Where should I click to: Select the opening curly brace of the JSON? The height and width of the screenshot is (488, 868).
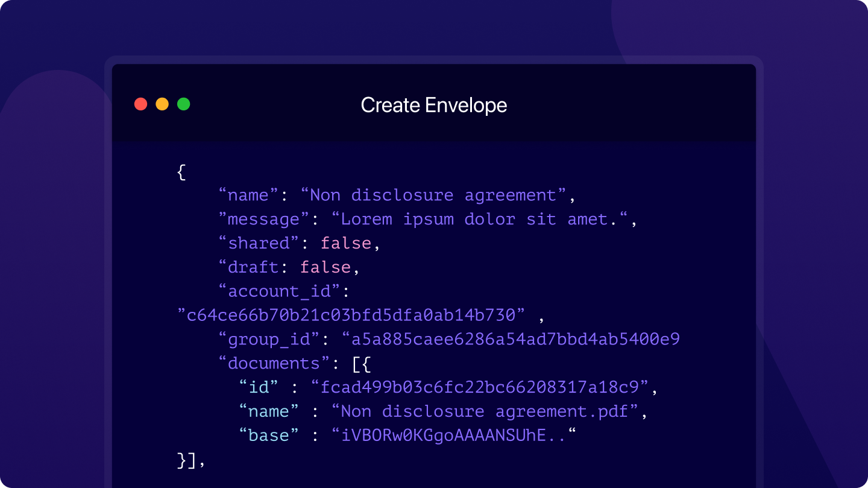point(181,172)
